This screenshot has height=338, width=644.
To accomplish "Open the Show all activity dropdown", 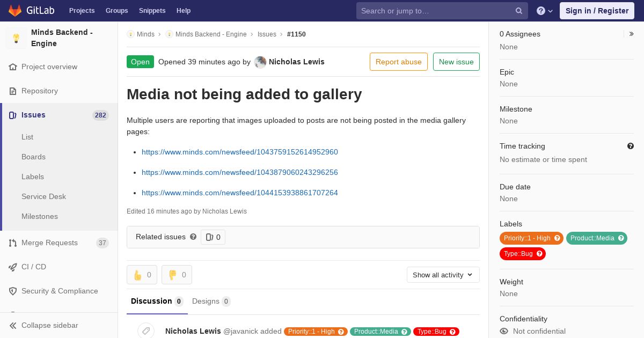I will 443,275.
